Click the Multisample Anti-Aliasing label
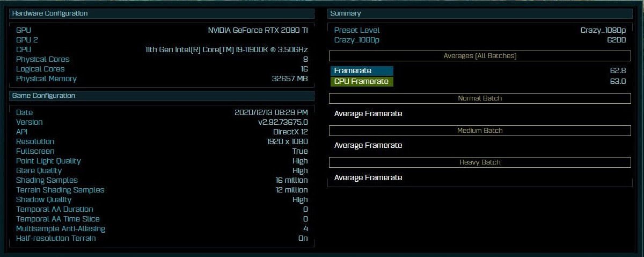The width and height of the screenshot is (644, 257). (x=61, y=229)
